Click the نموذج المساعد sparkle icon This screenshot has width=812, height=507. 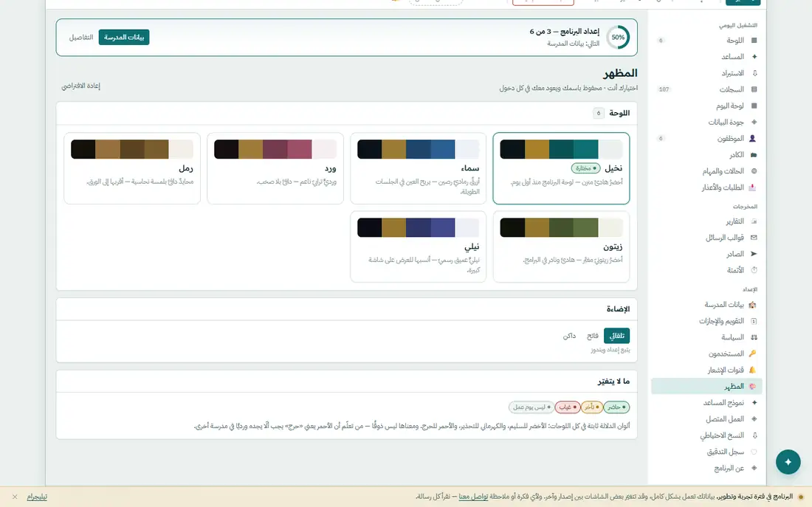(x=754, y=402)
